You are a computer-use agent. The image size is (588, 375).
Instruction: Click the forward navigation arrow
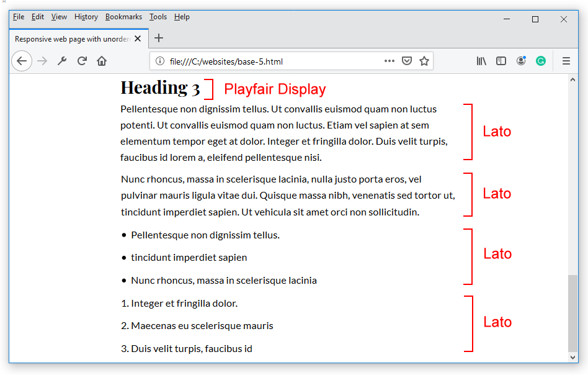tap(42, 61)
